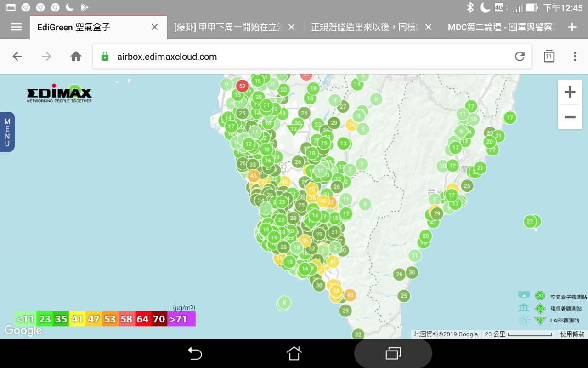588x368 pixels.
Task: Select the orange 43 sensor marker
Action: [x=350, y=295]
